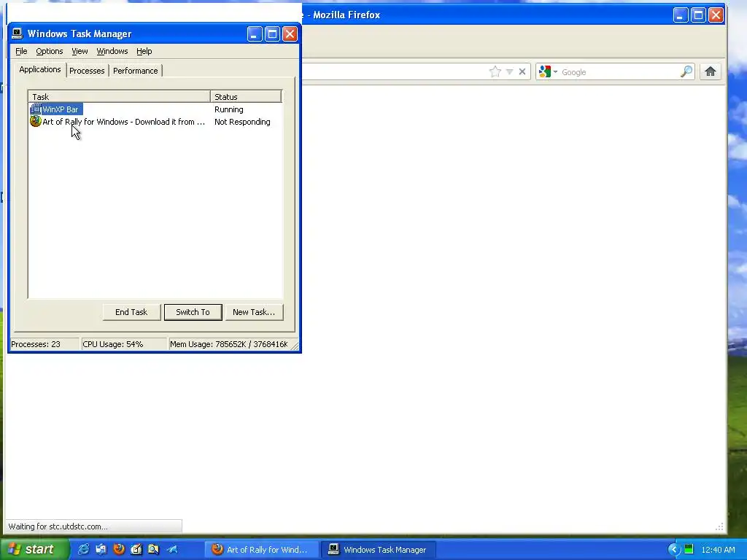The width and height of the screenshot is (747, 560).
Task: Click the Firefox status bar loading text
Action: (x=58, y=526)
